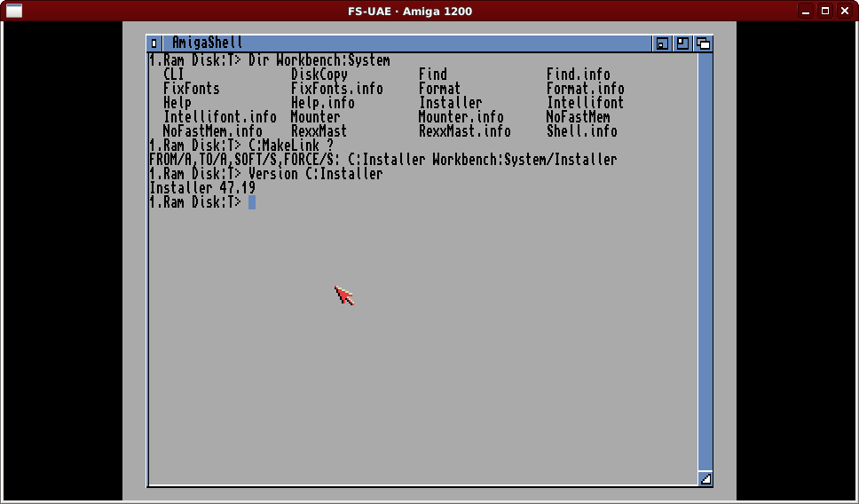Click 'Help.info' in the listing
859x504 pixels.
[x=323, y=102]
